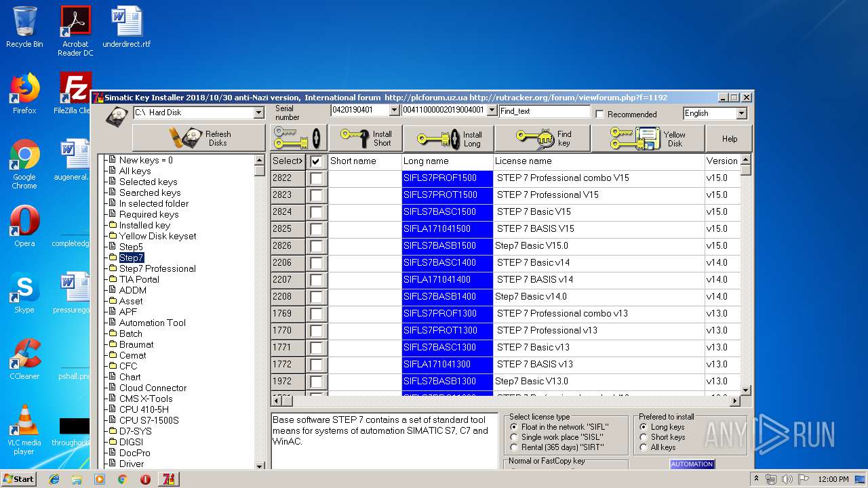868x488 pixels.
Task: Open the Recycle Bin desktop icon
Action: coord(24,27)
